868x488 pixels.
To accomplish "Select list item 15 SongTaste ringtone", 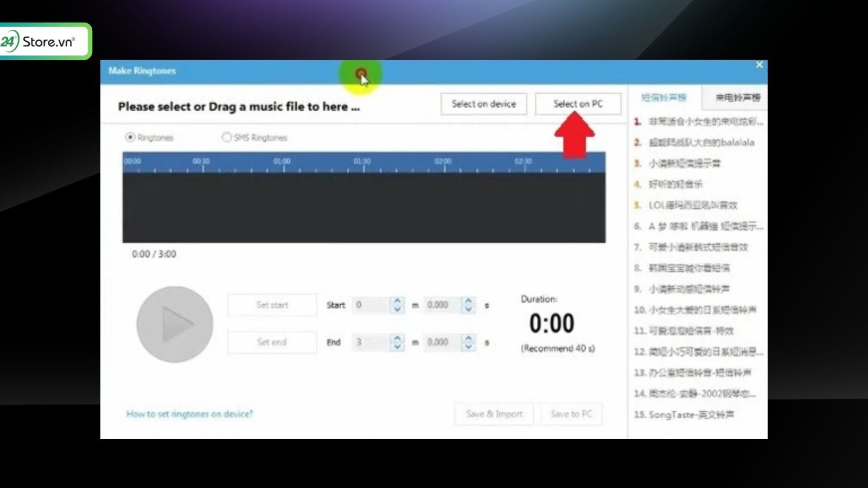I will pos(684,415).
